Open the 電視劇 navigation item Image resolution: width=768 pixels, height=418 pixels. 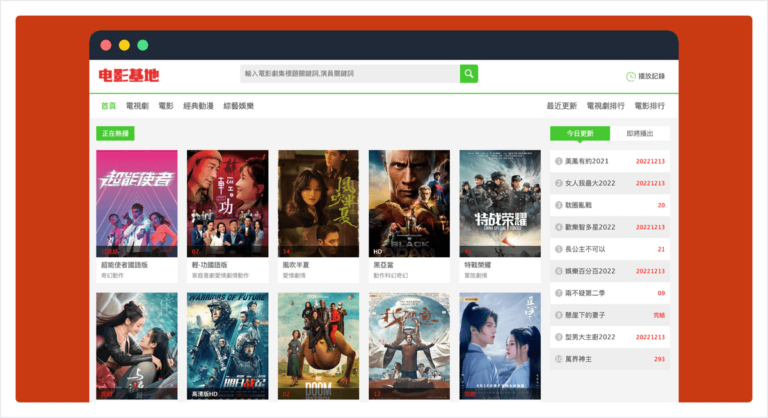pyautogui.click(x=137, y=106)
